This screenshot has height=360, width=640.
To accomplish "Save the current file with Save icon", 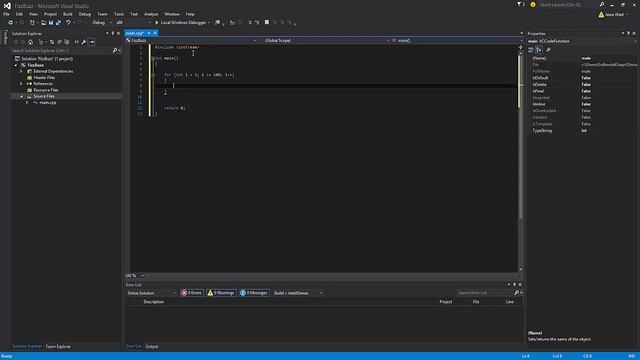I will tap(51, 22).
